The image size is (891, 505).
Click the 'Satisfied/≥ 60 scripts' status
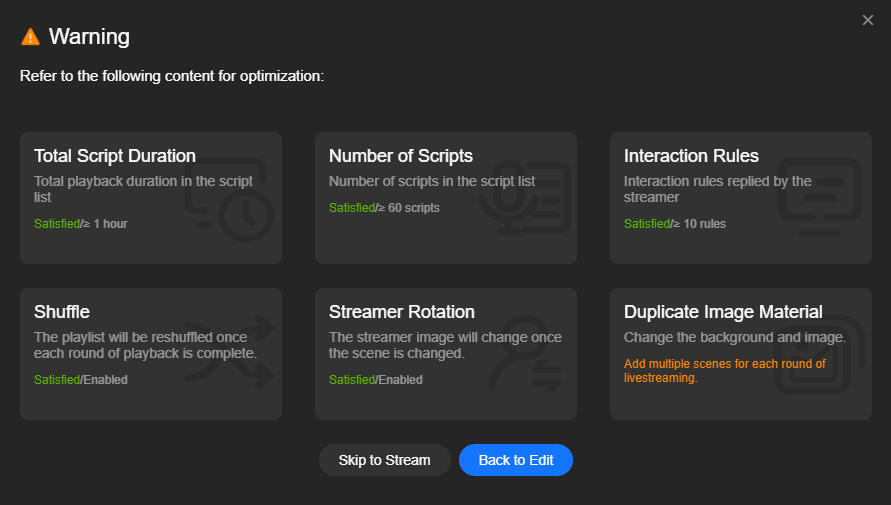point(384,208)
